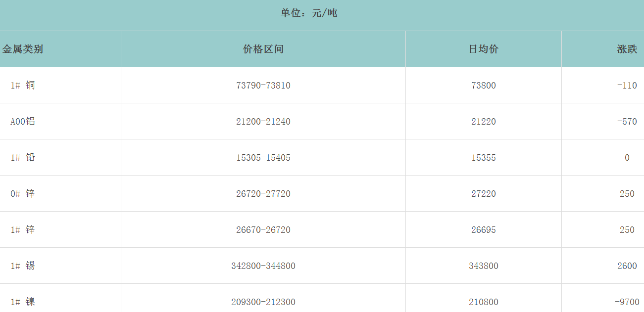
Task: Select the 日均价 column header
Action: pos(484,49)
